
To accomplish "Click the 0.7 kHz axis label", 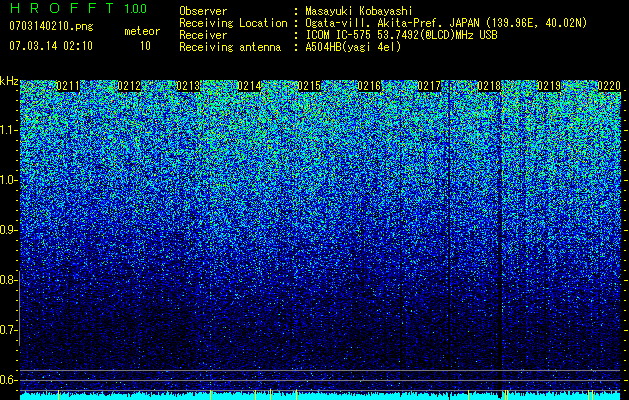I will [x=8, y=330].
